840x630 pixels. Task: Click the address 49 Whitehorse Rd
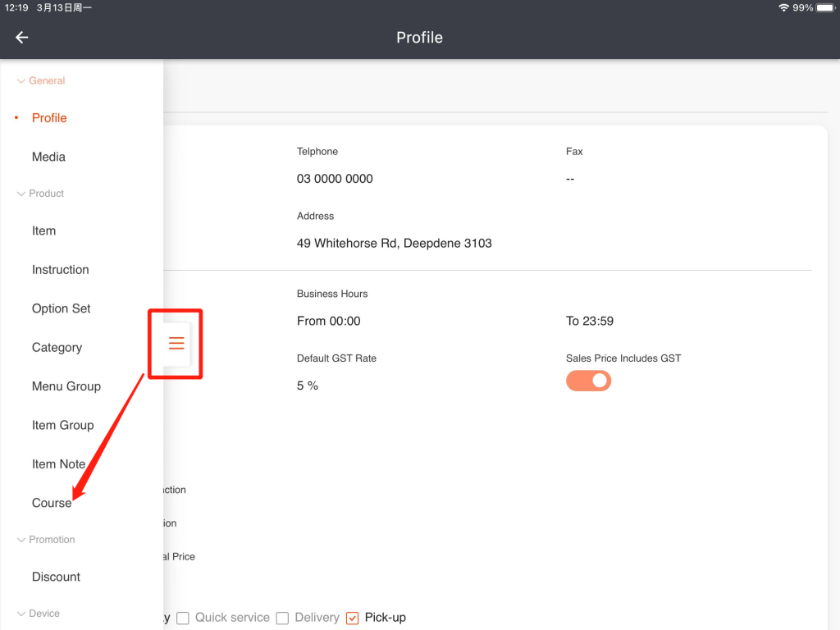[x=394, y=244]
